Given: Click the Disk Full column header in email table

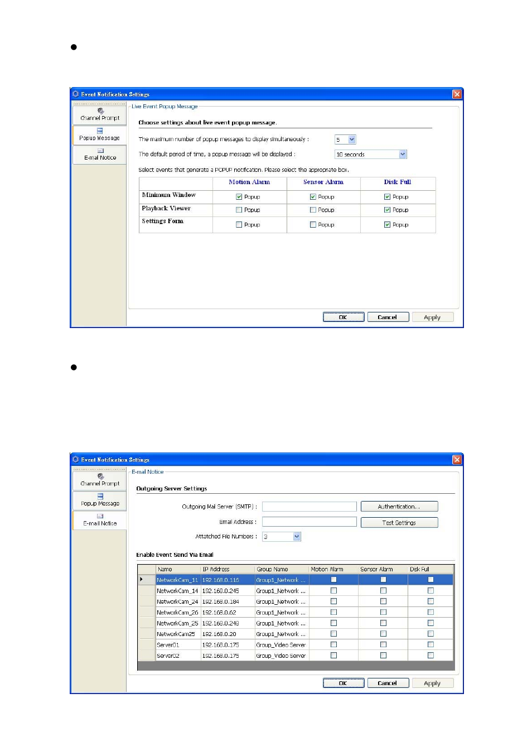Looking at the screenshot, I should tap(431, 569).
